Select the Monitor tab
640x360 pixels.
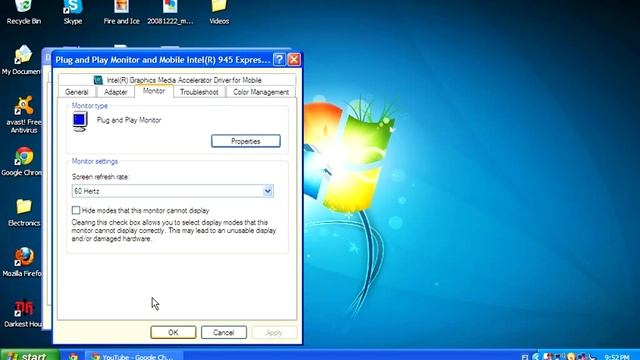[154, 91]
